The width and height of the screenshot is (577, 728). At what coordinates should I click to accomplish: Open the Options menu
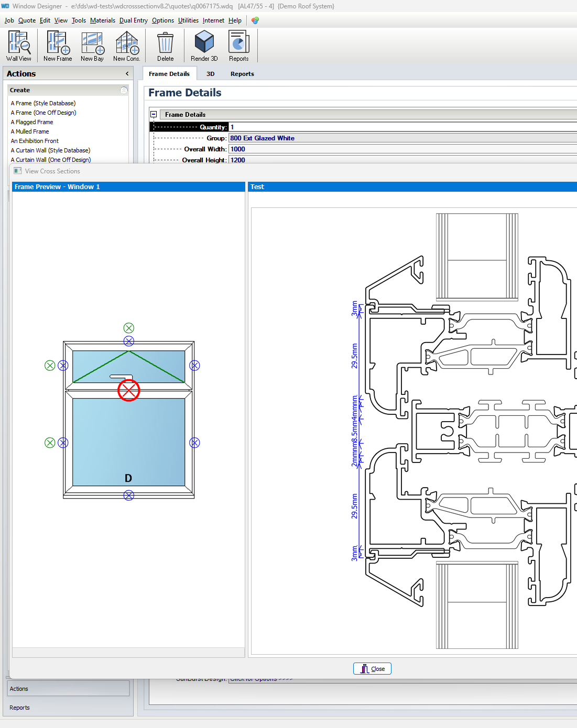tap(163, 20)
